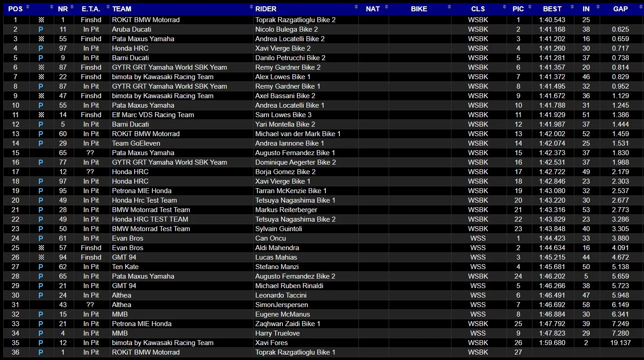Click the pit P icon for Xavi Vierge Bike 2

pyautogui.click(x=41, y=48)
